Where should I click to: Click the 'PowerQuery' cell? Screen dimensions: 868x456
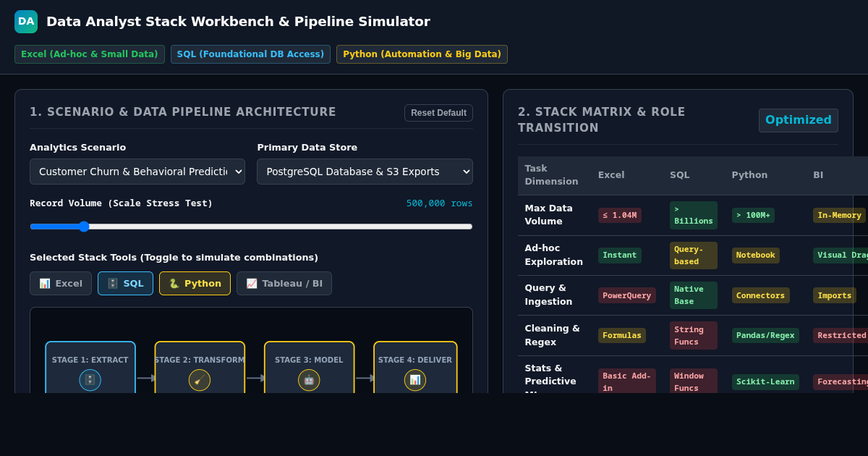(x=627, y=295)
